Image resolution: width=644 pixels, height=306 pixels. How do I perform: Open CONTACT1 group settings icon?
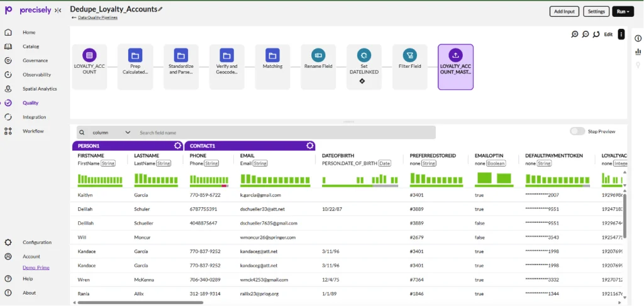coord(310,146)
